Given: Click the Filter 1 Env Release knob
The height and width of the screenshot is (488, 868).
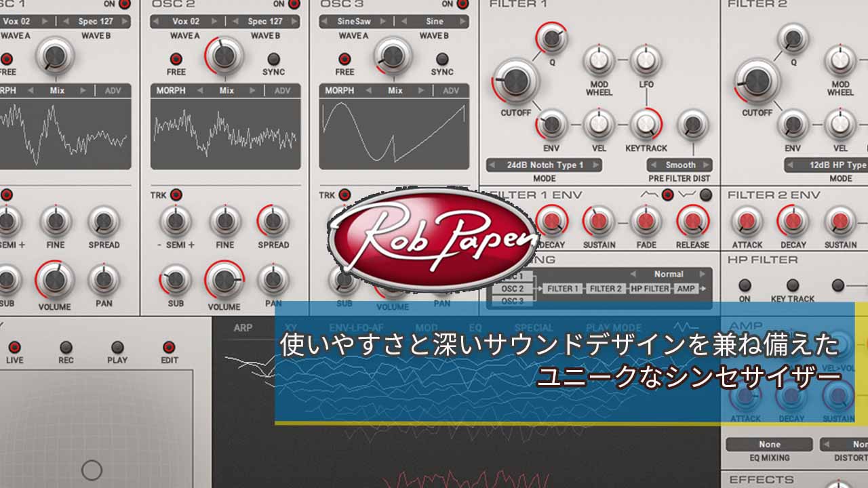Looking at the screenshot, I should click(692, 221).
